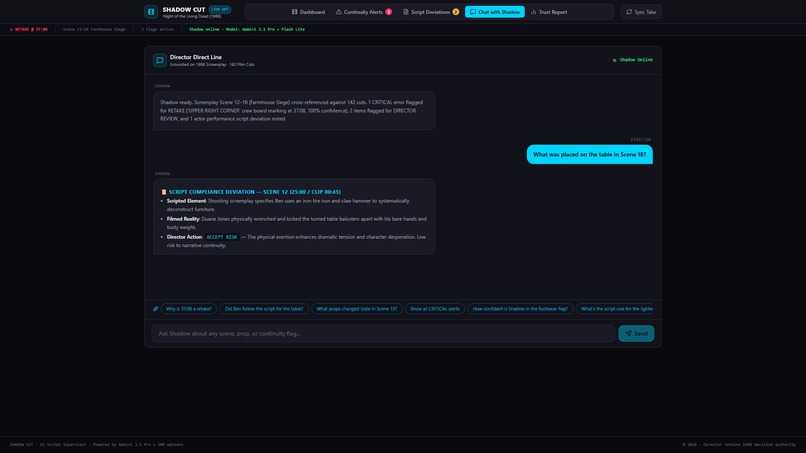The height and width of the screenshot is (453, 806).
Task: Click the flags active status text
Action: 157,29
